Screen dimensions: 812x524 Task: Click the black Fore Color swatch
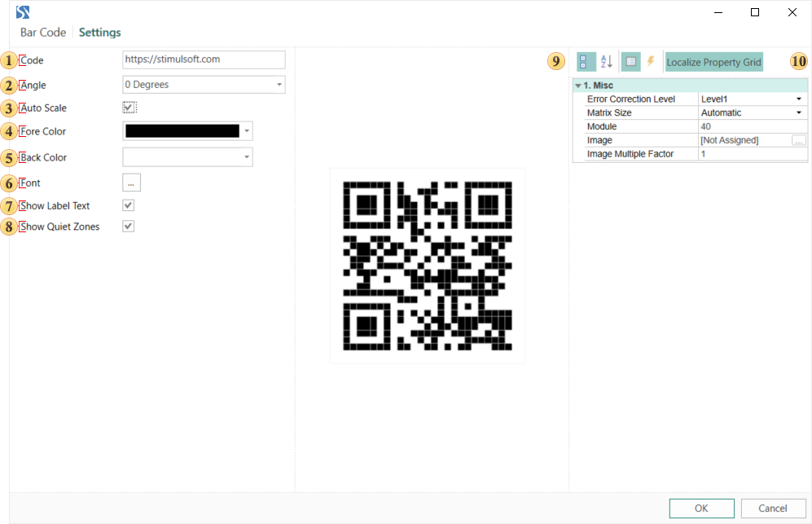point(182,131)
